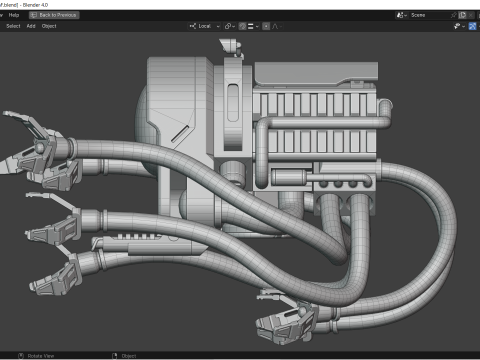This screenshot has height=360, width=480.
Task: Open the Select menu
Action: (13, 26)
